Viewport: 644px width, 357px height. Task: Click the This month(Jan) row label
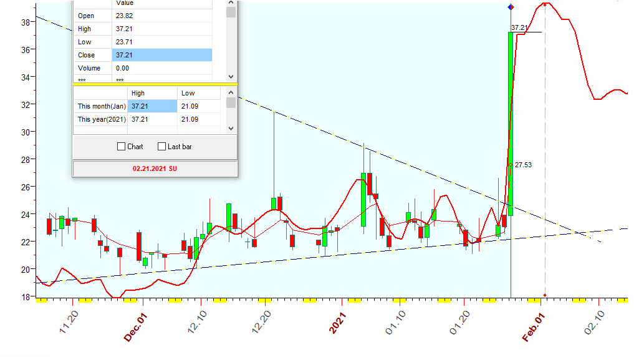coord(100,106)
